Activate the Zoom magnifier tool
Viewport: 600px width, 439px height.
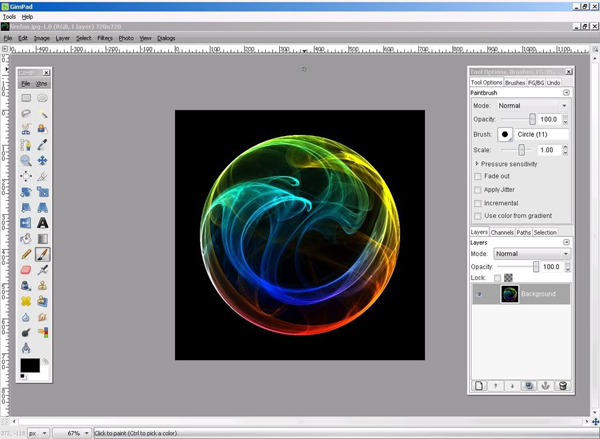pos(26,160)
